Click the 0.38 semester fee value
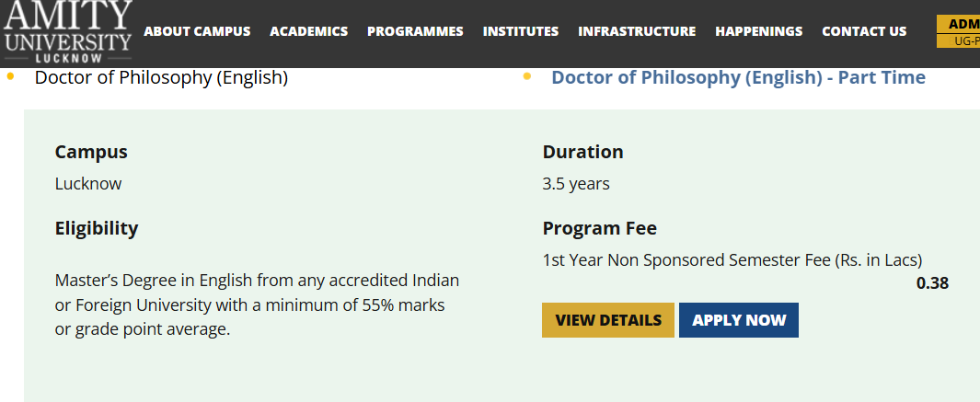 pyautogui.click(x=931, y=283)
